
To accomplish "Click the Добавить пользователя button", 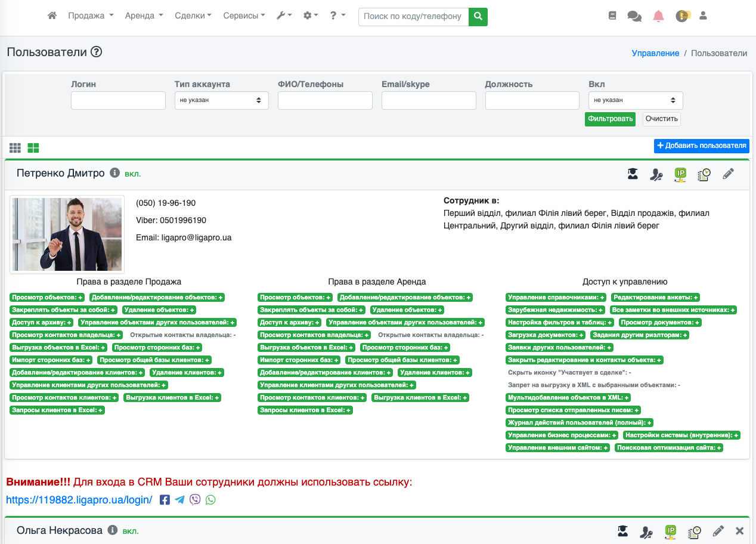I will click(701, 146).
